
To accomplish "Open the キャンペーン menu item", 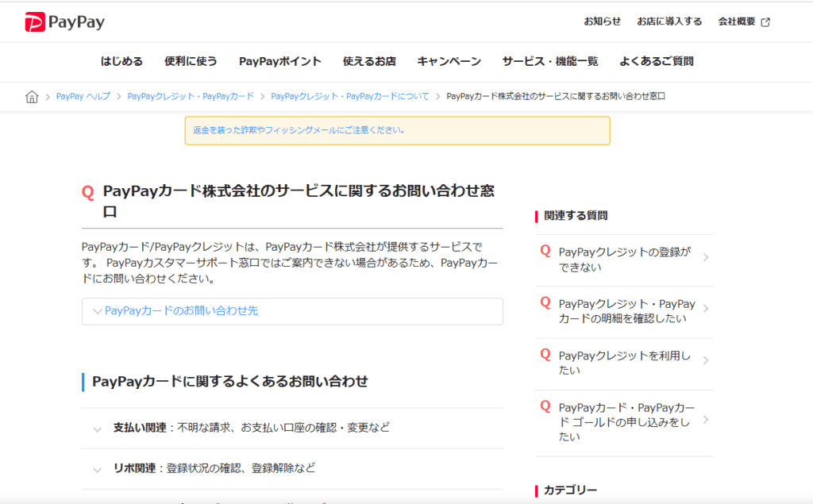I will [x=449, y=61].
